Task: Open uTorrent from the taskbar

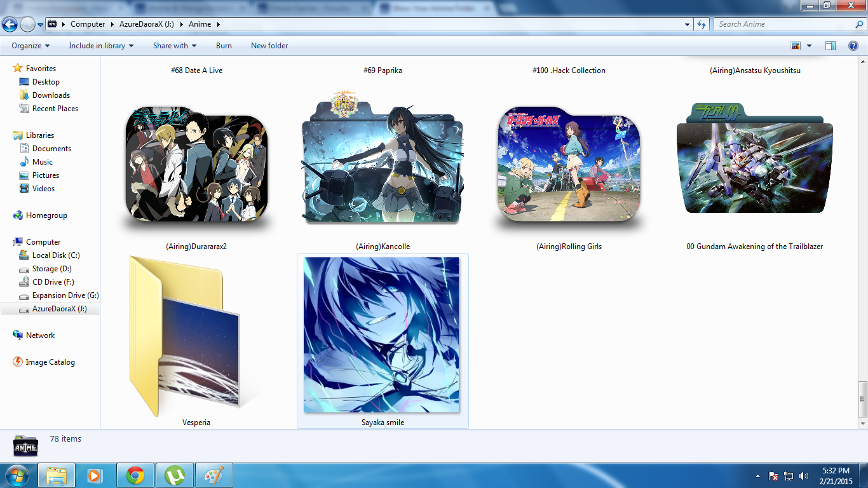Action: coord(174,475)
